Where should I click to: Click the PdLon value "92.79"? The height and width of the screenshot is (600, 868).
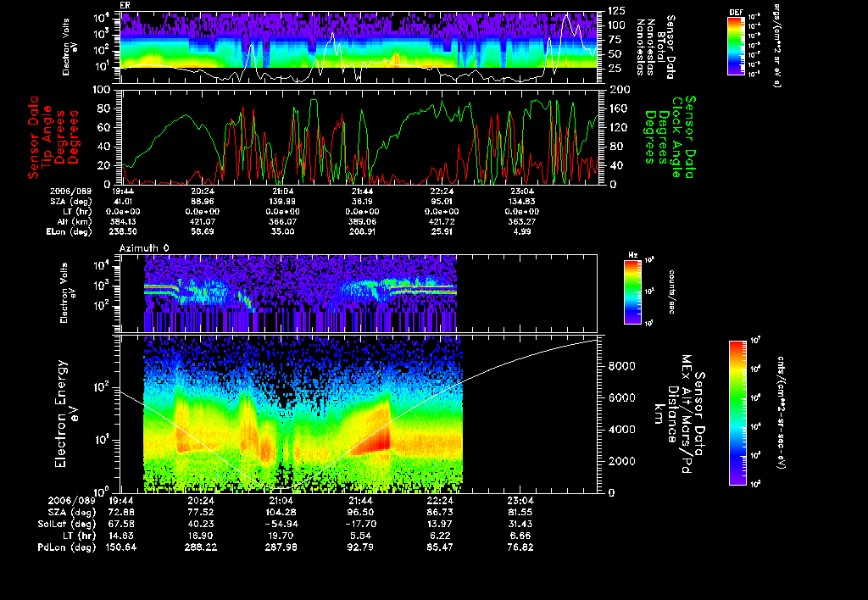pyautogui.click(x=360, y=547)
